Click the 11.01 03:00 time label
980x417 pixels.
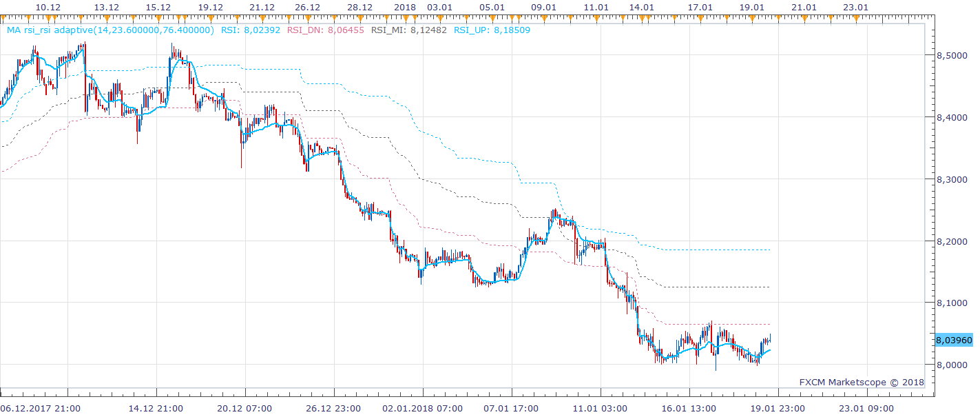pos(601,408)
